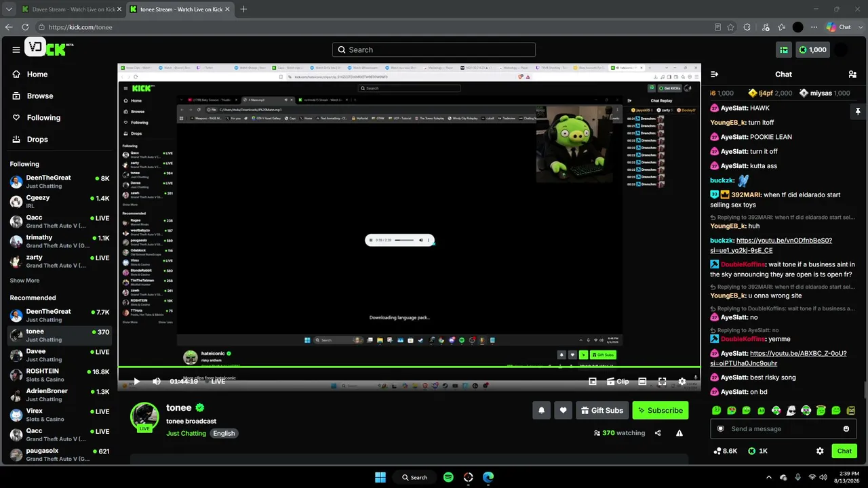
Task: Open Microsoft Edge from the taskbar
Action: (x=488, y=477)
